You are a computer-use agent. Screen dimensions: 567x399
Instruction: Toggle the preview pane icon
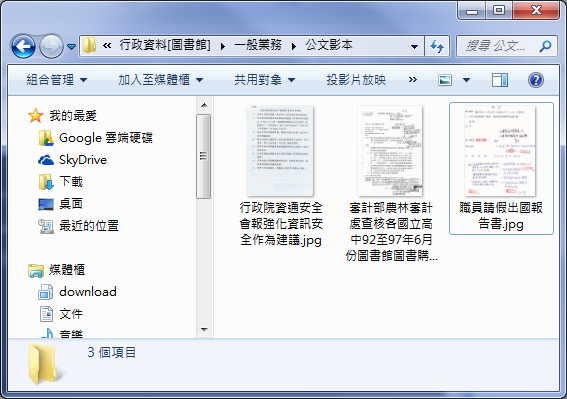pos(500,80)
